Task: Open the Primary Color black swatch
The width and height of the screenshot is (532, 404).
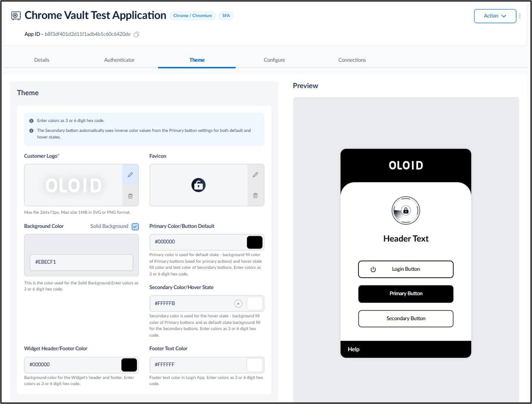Action: click(x=255, y=242)
